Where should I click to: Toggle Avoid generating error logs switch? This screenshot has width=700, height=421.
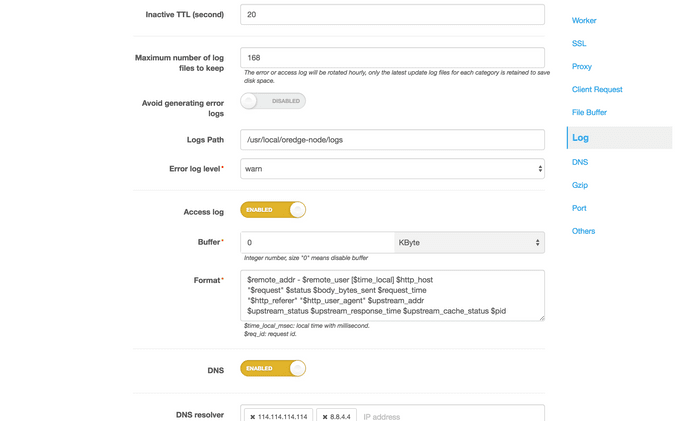tap(273, 101)
